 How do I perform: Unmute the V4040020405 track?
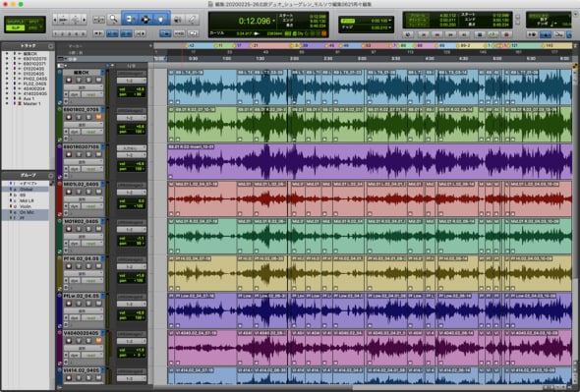[x=98, y=341]
